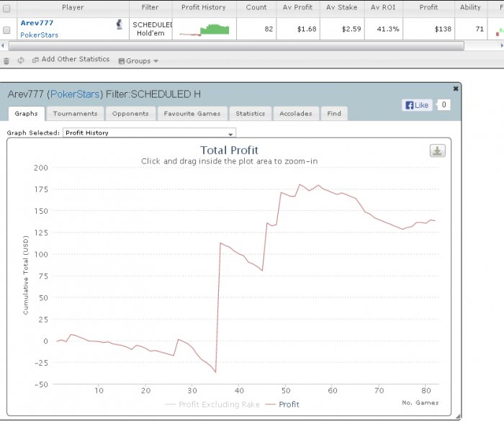Screen dimensions: 504x424
Task: Sort by the Player column header
Action: coord(73,7)
